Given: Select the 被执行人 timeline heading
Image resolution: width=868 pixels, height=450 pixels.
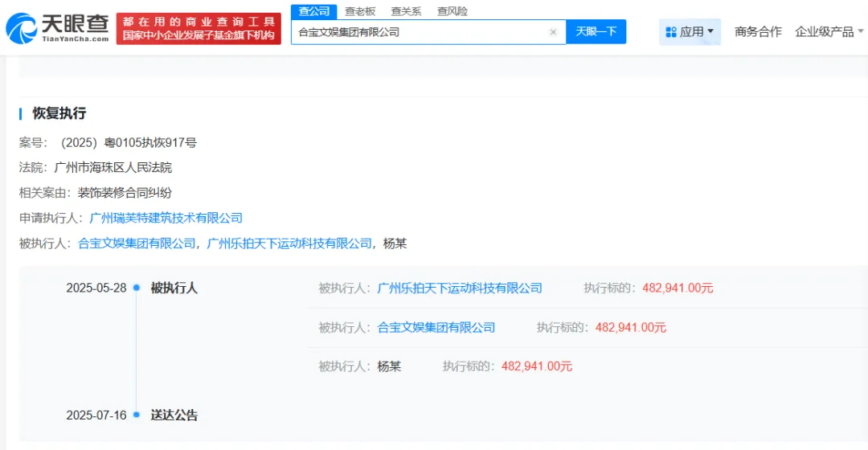Looking at the screenshot, I should click(x=174, y=288).
